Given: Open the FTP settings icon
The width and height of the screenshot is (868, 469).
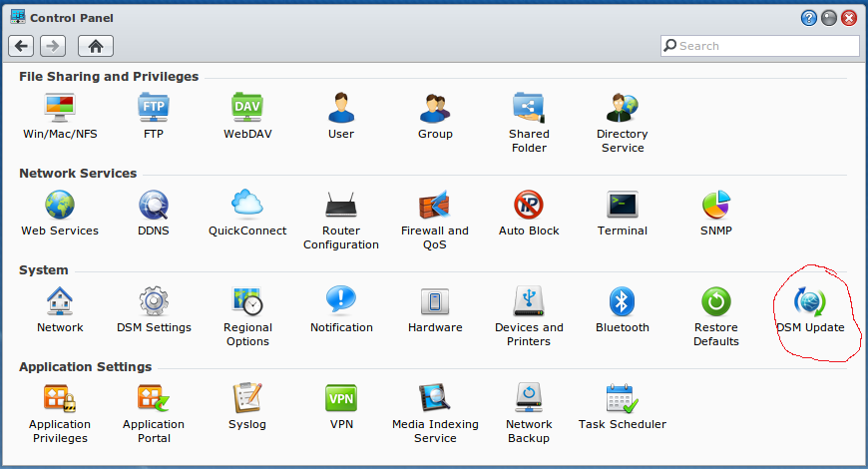Looking at the screenshot, I should [x=154, y=107].
